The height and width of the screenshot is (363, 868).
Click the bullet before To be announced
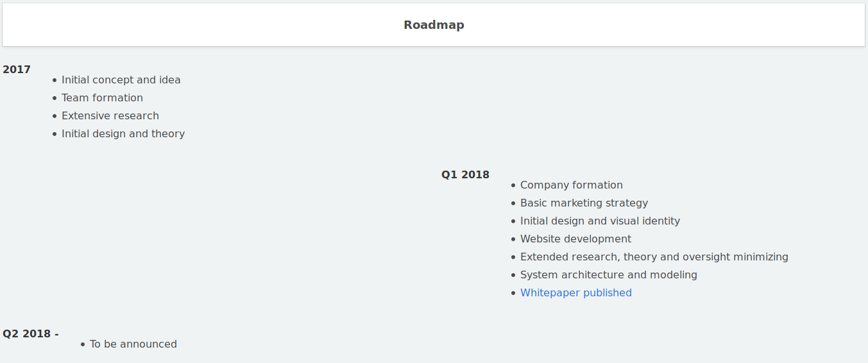point(83,344)
